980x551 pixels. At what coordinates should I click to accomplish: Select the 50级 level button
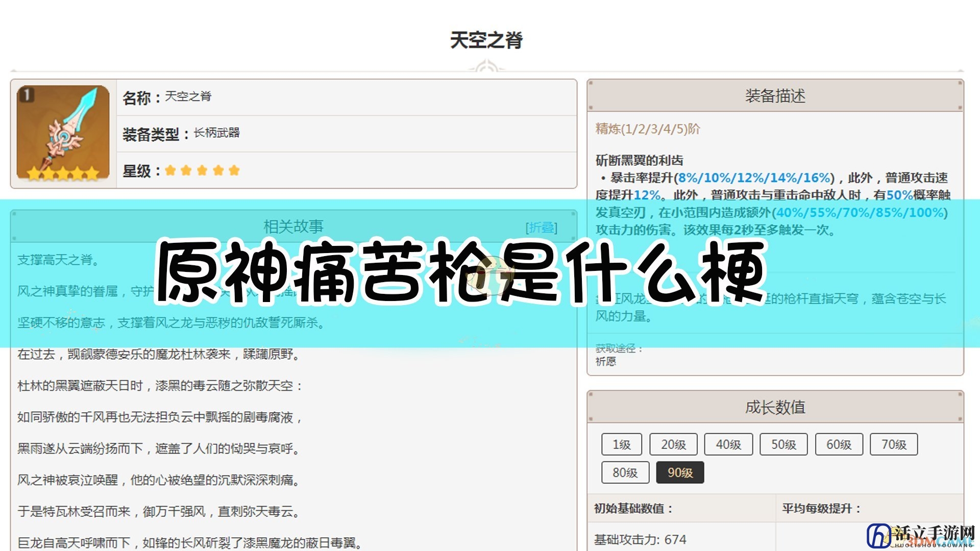(x=783, y=444)
